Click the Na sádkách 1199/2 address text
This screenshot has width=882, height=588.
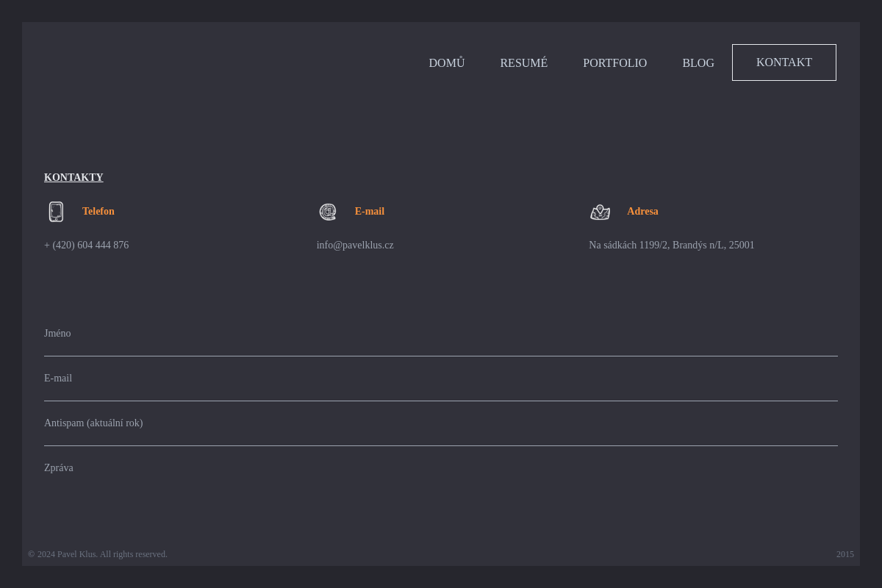pos(671,245)
